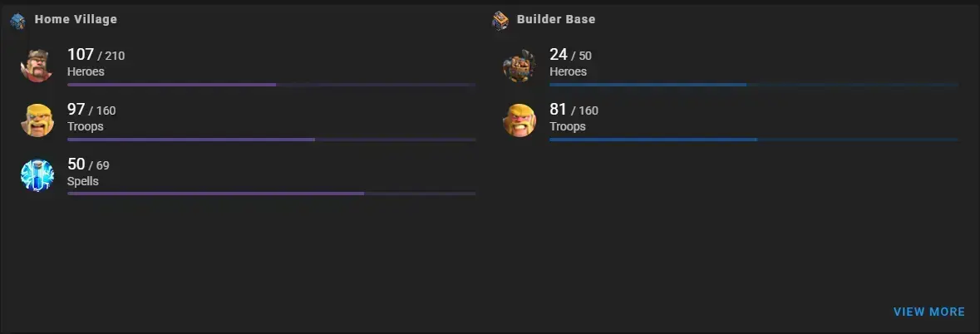Click the Home Village Troops progress bar
Image resolution: width=980 pixels, height=334 pixels.
point(271,140)
